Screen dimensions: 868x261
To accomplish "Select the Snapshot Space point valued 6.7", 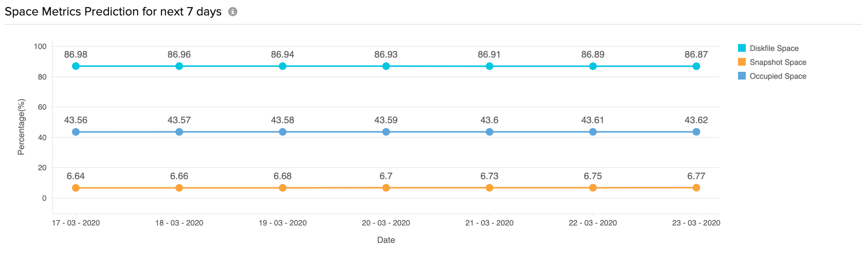I will [386, 188].
